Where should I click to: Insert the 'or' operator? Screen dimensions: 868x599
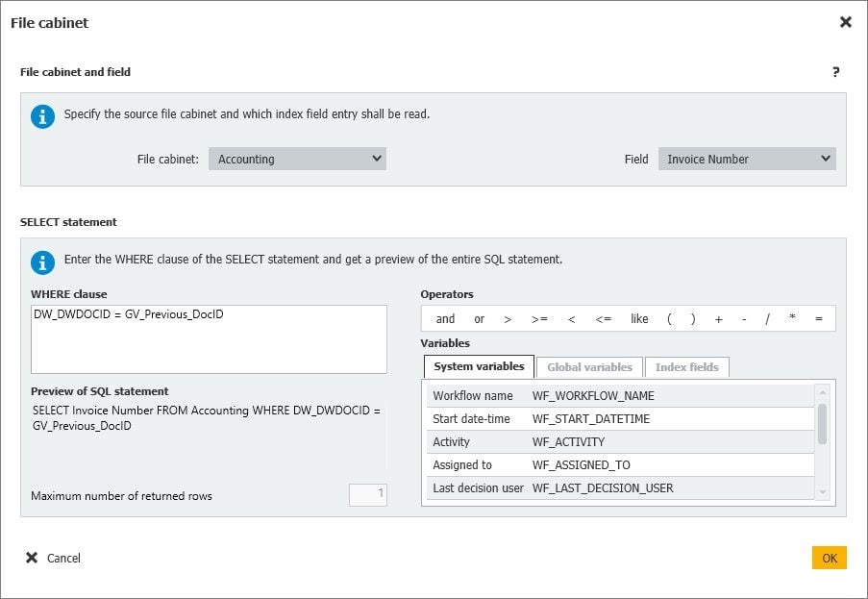pyautogui.click(x=479, y=319)
